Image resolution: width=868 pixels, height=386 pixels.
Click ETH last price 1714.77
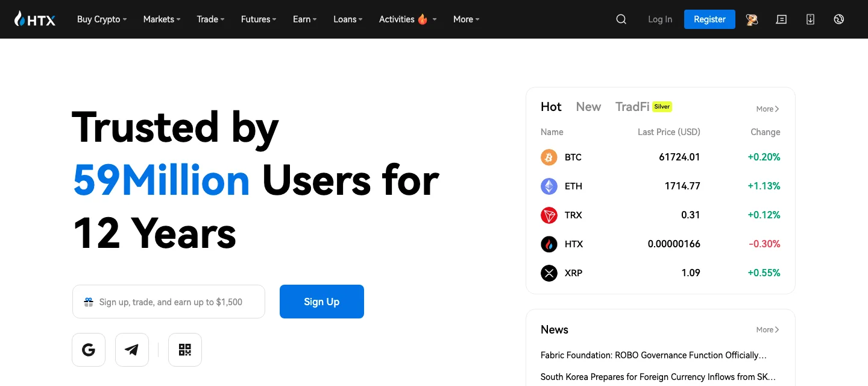pos(682,186)
